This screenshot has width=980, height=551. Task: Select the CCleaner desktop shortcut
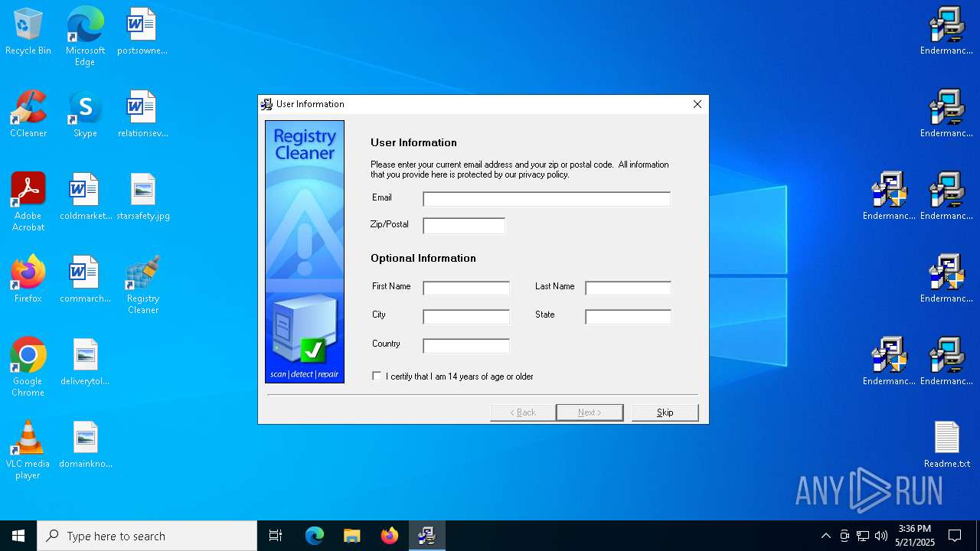pos(28,115)
